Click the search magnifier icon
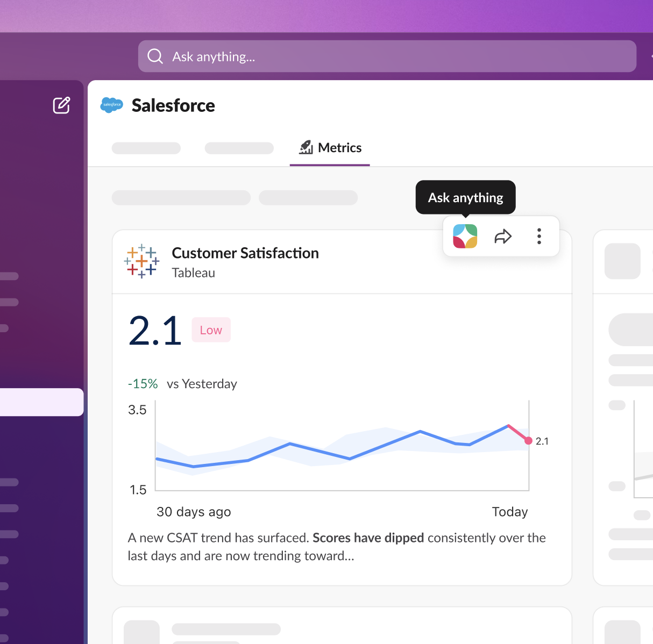Screen dimensions: 653x644 click(155, 56)
